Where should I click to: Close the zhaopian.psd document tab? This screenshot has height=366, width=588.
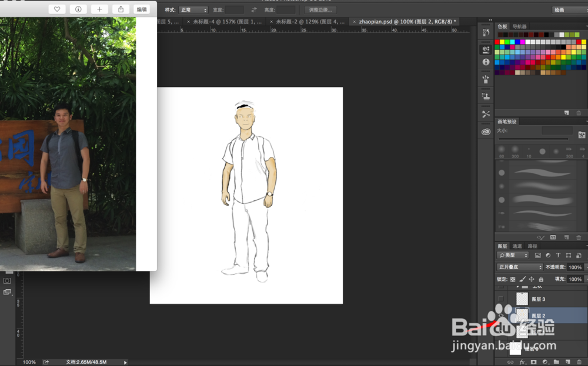click(354, 22)
